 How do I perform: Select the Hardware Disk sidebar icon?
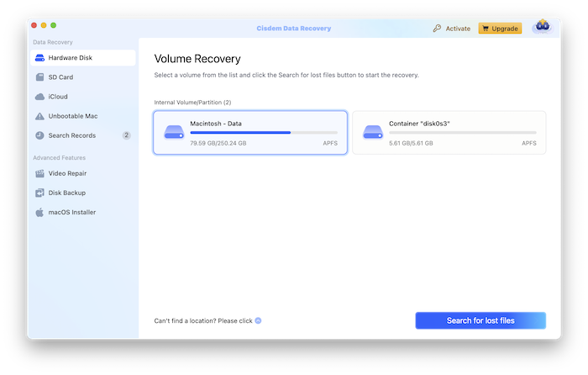click(39, 58)
